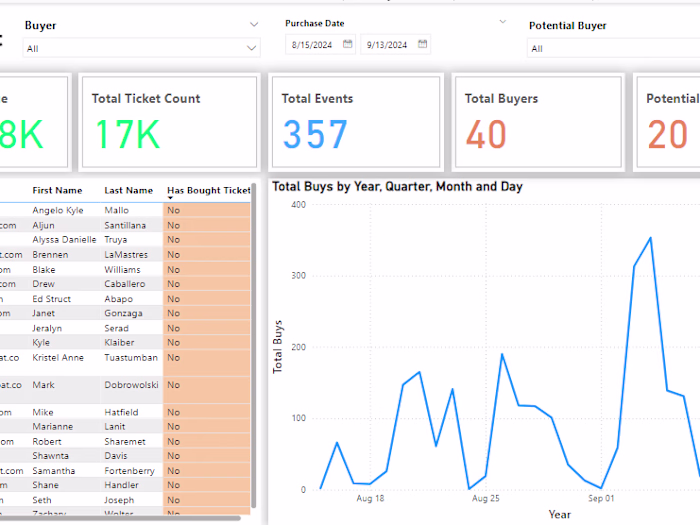Click the sort arrow under Has Bought Ticket

point(170,198)
